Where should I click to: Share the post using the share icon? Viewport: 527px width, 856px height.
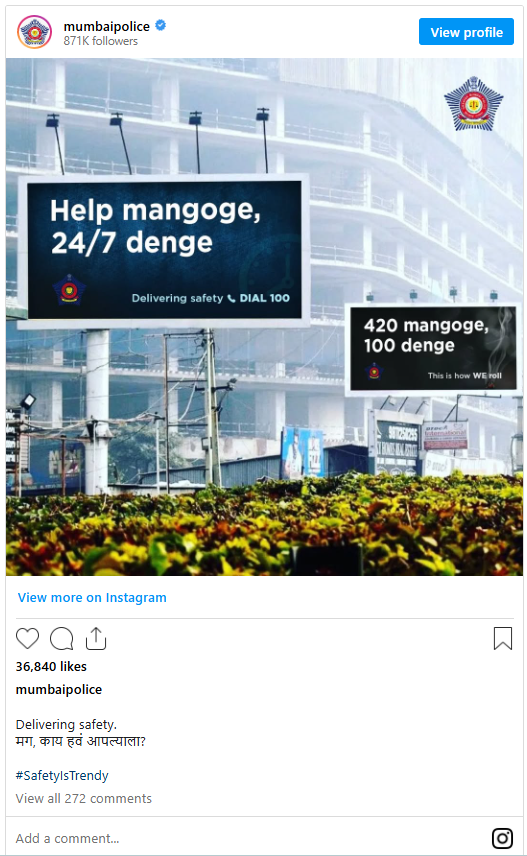96,638
